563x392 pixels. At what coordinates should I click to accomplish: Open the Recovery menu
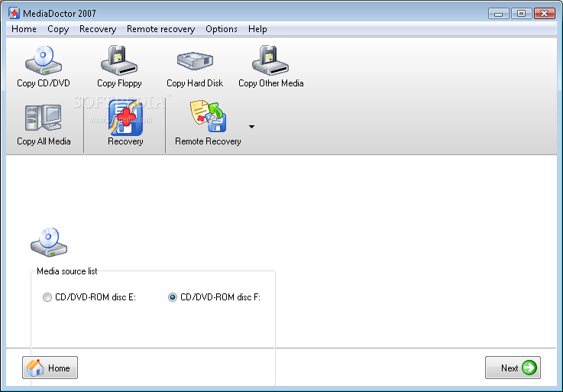coord(98,29)
